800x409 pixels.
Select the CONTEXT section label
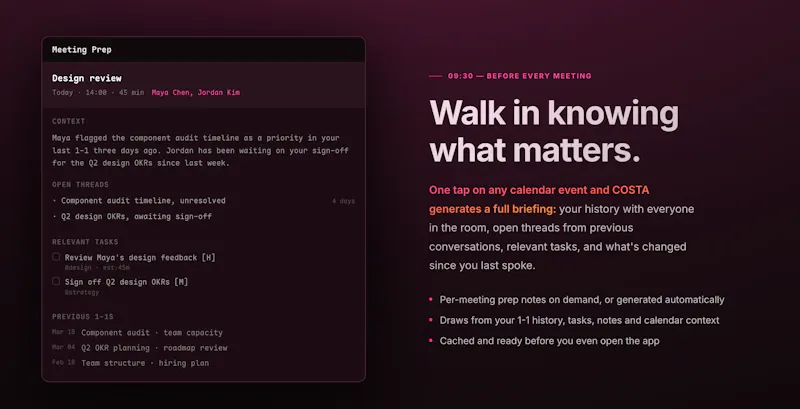[x=68, y=121]
